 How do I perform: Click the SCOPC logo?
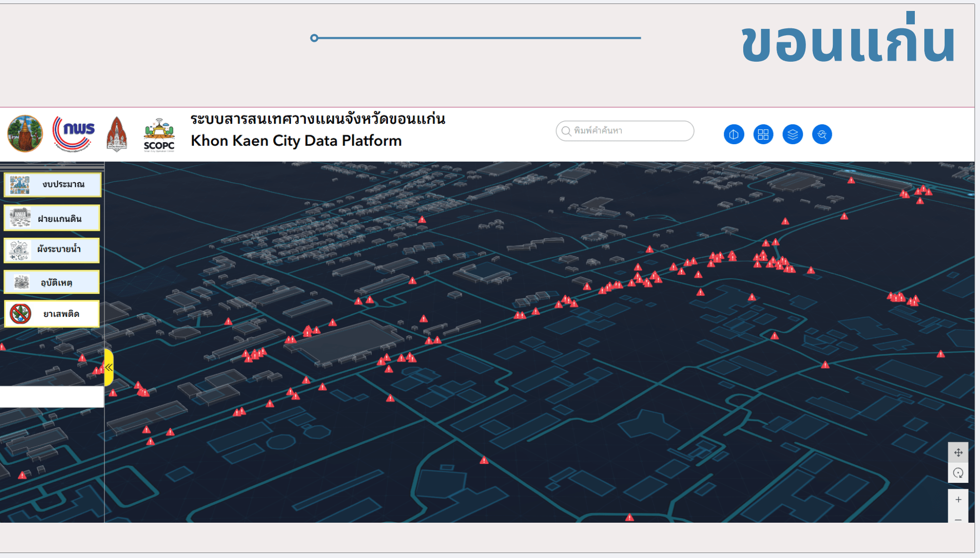click(159, 135)
